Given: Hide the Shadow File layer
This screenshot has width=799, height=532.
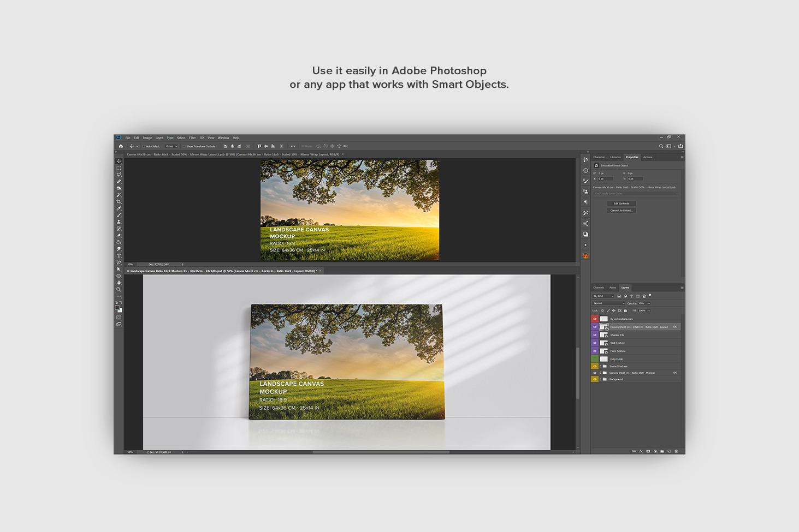Looking at the screenshot, I should (595, 335).
